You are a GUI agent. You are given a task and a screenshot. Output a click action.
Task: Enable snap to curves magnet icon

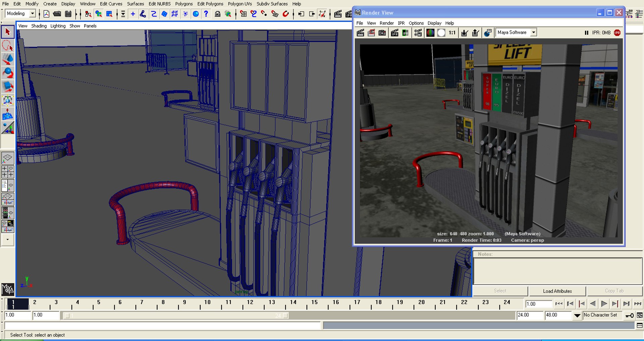(254, 14)
